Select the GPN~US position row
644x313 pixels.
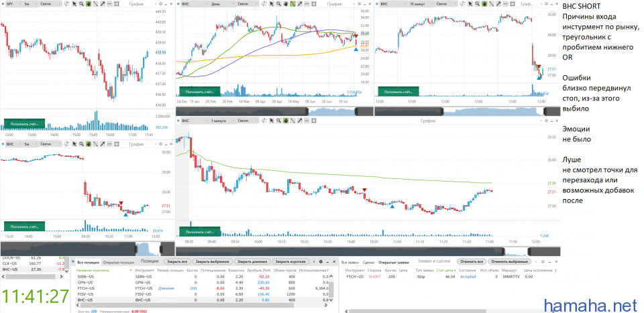click(203, 283)
